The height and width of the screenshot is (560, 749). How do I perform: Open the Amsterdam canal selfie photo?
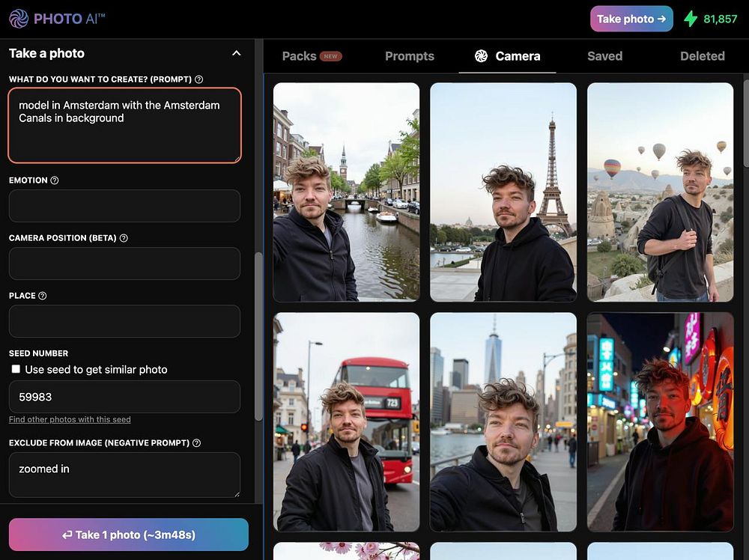(x=346, y=192)
